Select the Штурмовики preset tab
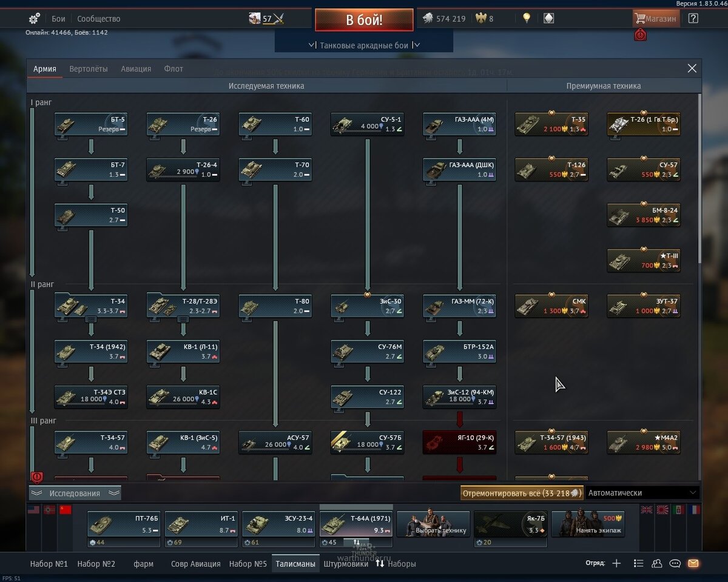Screen dimensions: 728x582 tap(346, 563)
